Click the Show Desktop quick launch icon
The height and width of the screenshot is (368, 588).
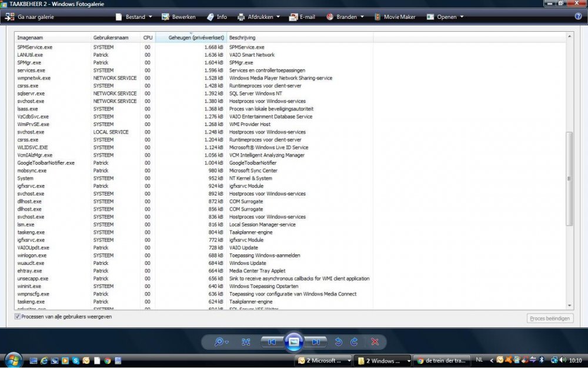tap(34, 360)
